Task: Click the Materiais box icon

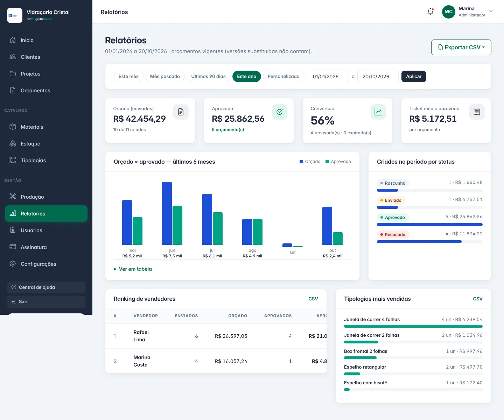Action: [13, 127]
